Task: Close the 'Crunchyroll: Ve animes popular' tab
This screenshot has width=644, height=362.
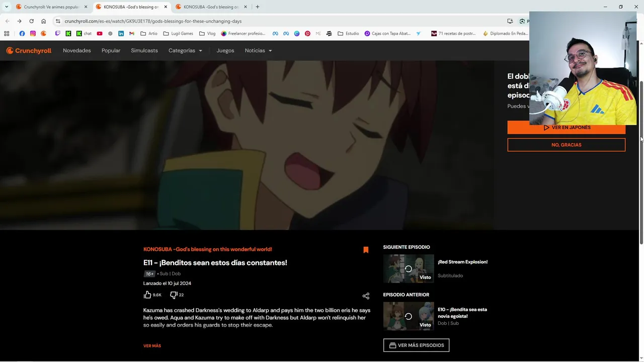Action: pyautogui.click(x=86, y=7)
